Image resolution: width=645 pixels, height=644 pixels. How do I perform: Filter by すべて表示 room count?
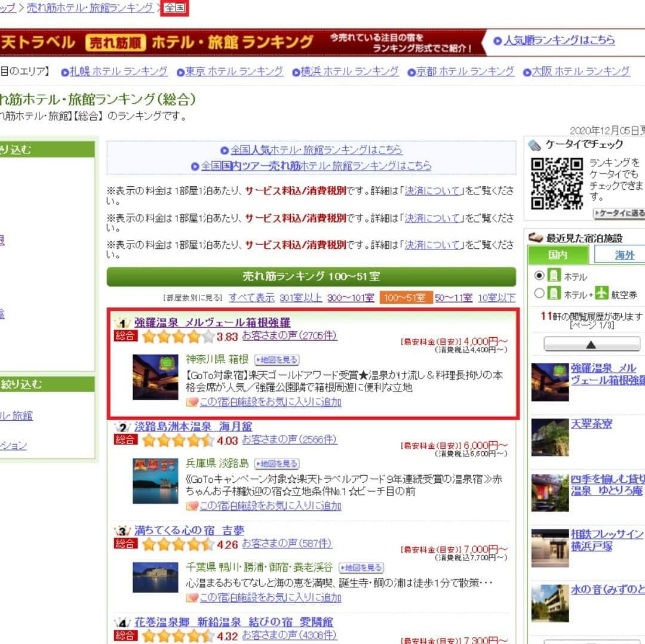point(251,298)
